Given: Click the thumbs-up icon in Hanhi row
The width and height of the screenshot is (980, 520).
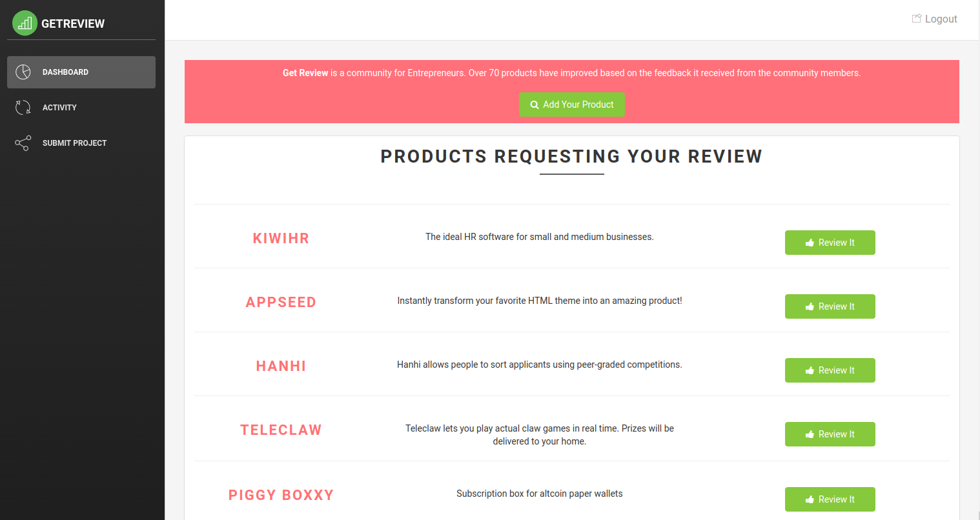Looking at the screenshot, I should [810, 370].
